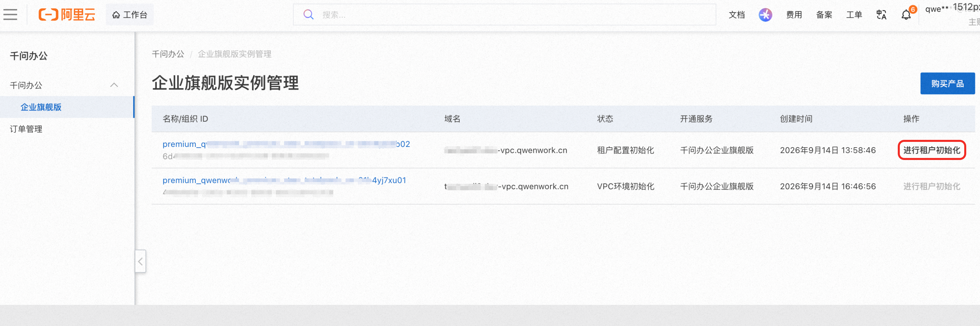Open instance link ending b02
Viewport: 980px width, 326px height.
286,144
